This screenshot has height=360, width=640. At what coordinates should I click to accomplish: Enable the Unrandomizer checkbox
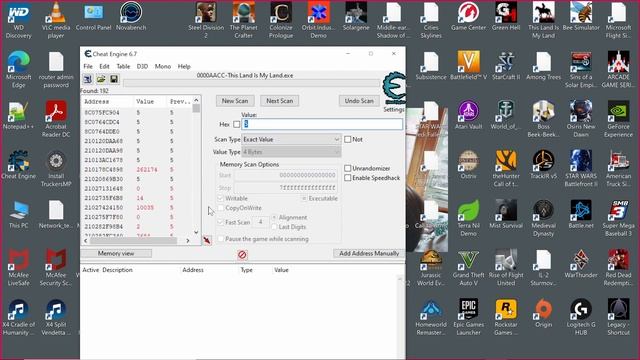348,168
